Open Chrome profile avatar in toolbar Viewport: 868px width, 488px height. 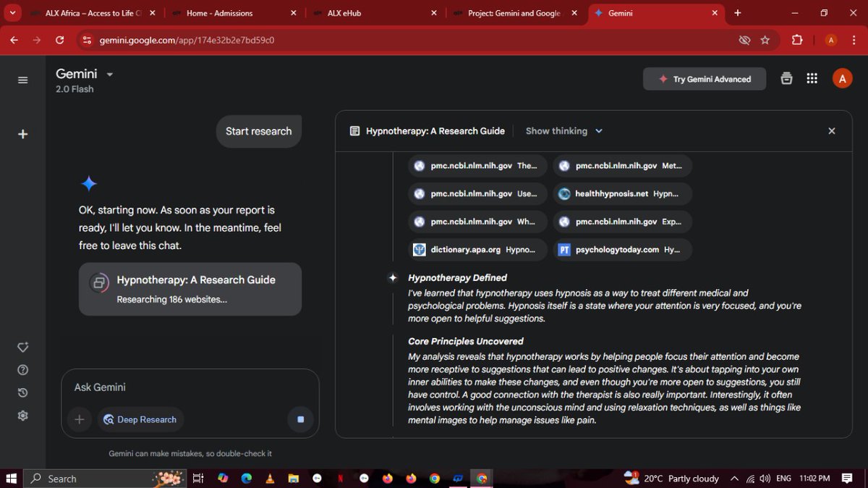[831, 40]
